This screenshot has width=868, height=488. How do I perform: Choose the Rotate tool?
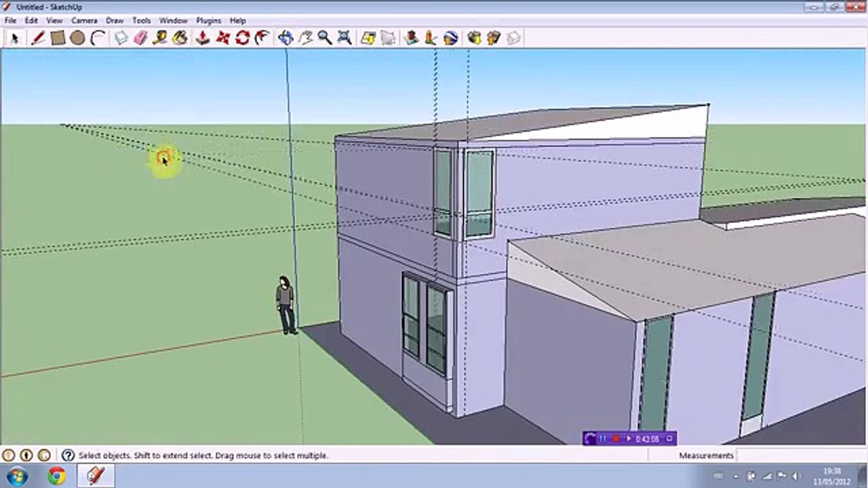[243, 38]
